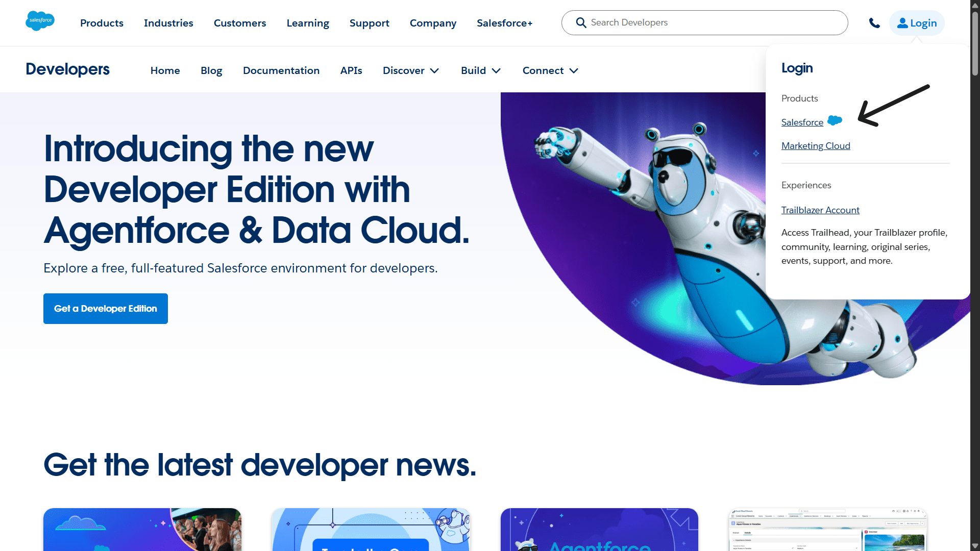The height and width of the screenshot is (551, 980).
Task: Expand the Connect dropdown menu
Action: tap(550, 70)
